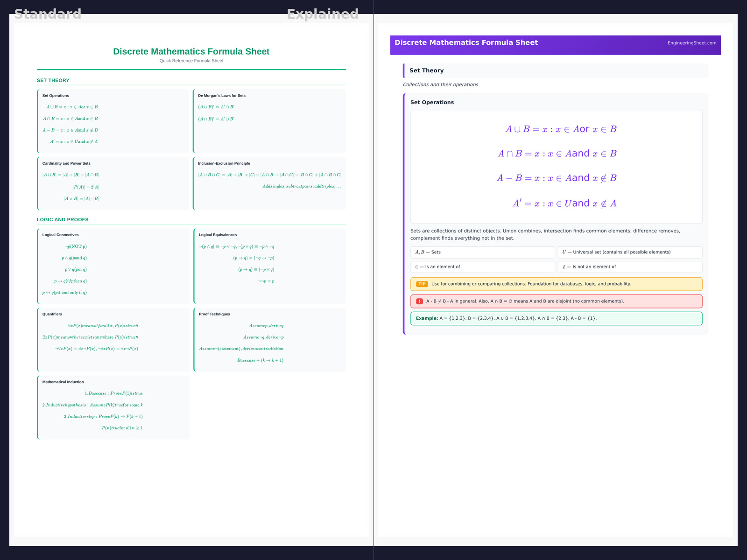Switch to the Explained view label
The image size is (747, 560).
(323, 14)
